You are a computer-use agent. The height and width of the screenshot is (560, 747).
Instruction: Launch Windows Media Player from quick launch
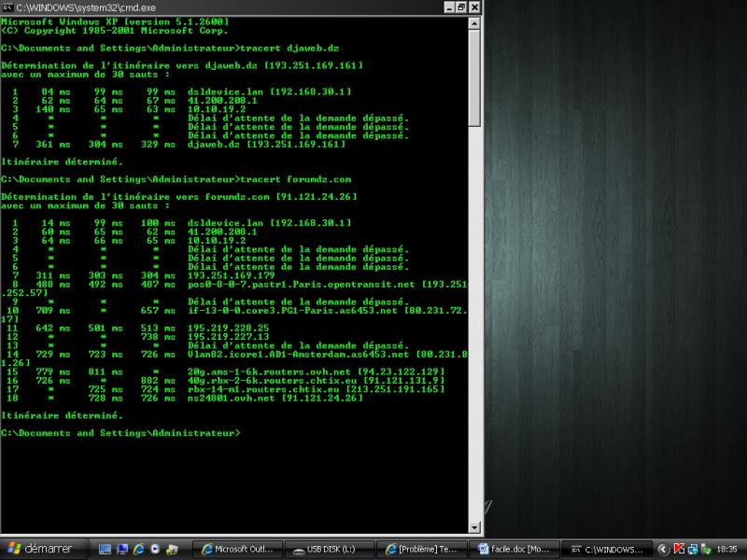pos(154,549)
